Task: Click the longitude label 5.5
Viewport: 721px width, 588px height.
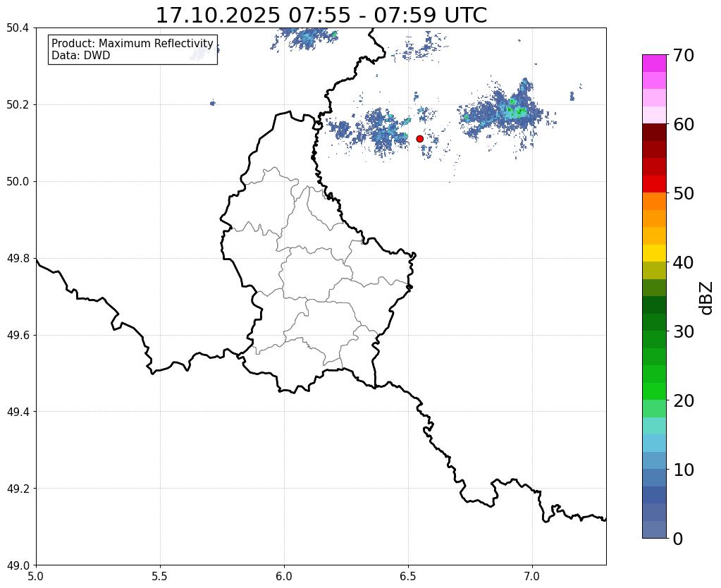Action: pos(160,576)
